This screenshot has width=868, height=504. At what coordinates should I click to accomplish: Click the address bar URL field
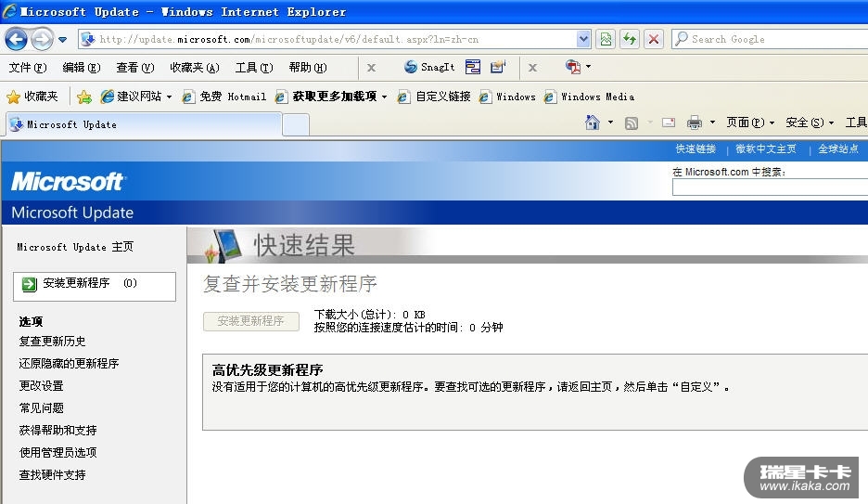click(335, 39)
